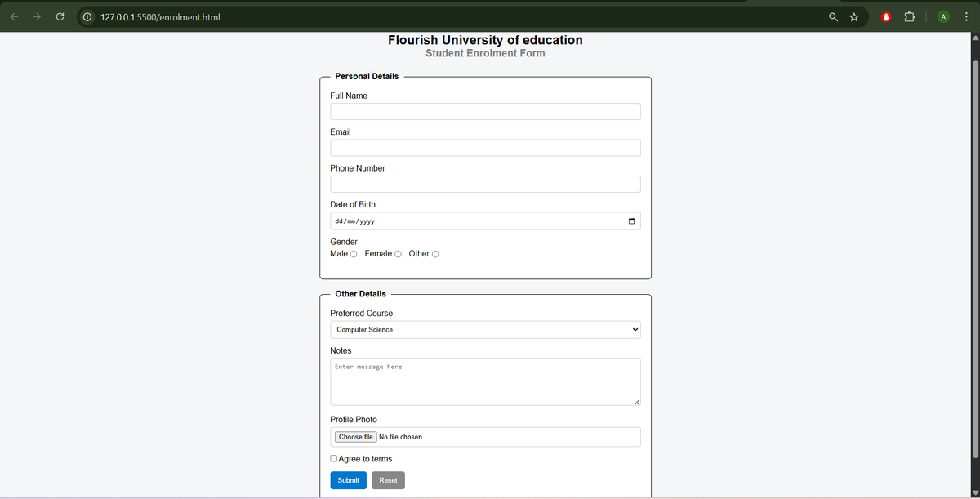Select the Female gender option

pos(398,254)
